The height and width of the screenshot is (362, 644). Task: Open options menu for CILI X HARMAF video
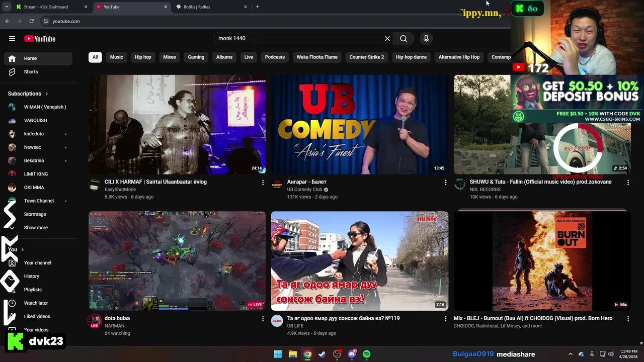[x=263, y=182]
